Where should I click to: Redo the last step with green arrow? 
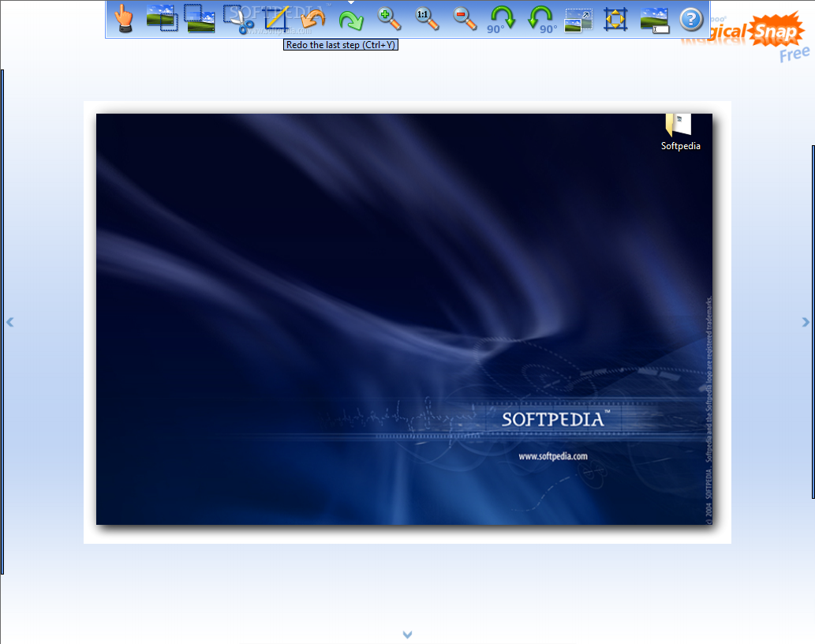coord(351,21)
